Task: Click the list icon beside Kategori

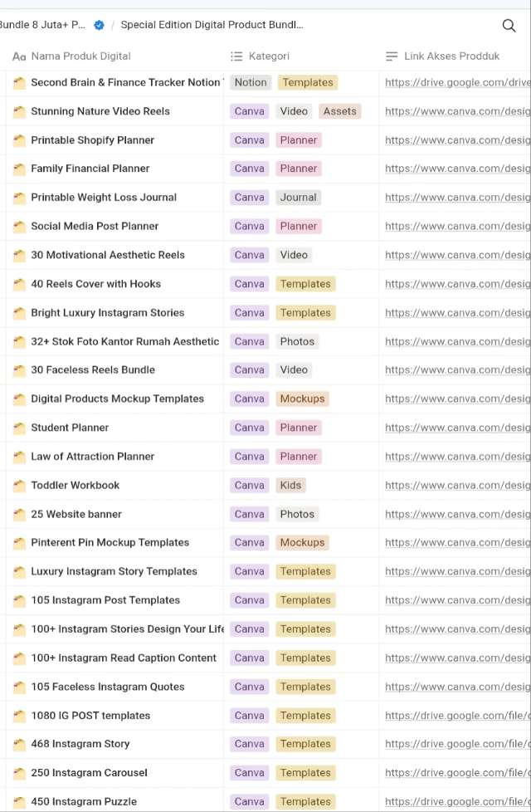Action: (236, 56)
